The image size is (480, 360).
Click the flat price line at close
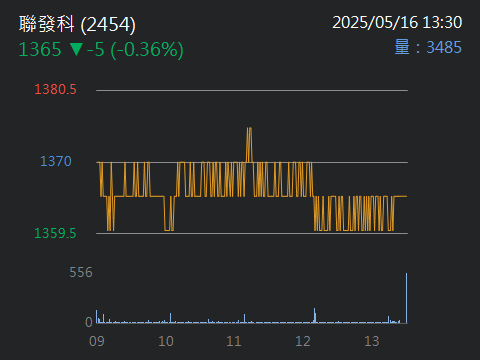(x=401, y=196)
